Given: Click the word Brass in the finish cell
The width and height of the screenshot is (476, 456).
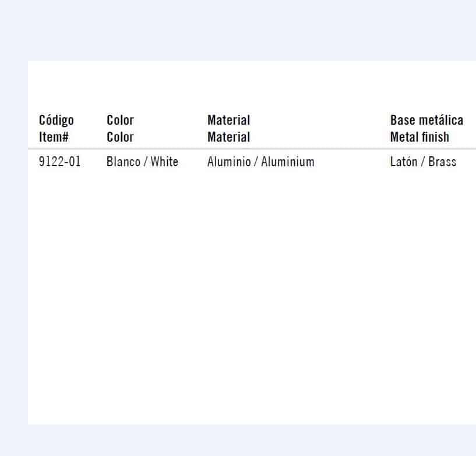Looking at the screenshot, I should [x=442, y=162].
